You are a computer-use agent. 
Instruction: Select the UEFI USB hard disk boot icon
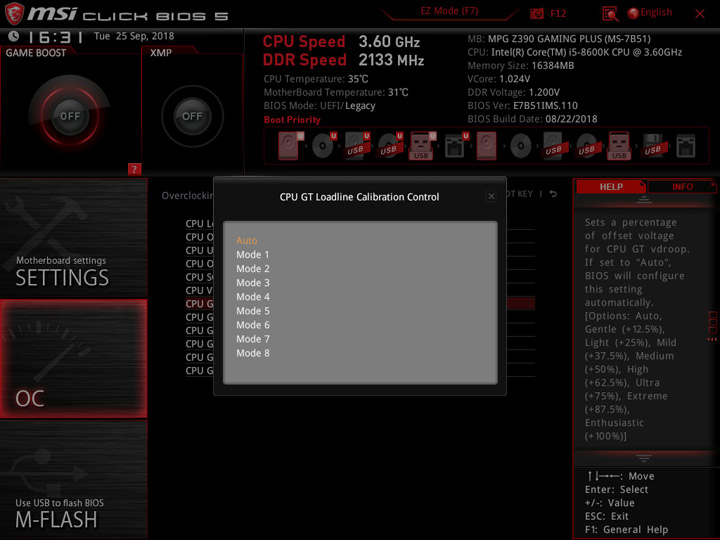pos(357,146)
